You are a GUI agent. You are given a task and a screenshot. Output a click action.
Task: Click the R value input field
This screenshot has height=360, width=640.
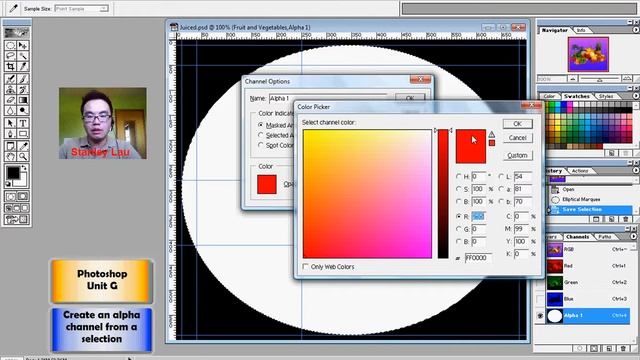[478, 216]
